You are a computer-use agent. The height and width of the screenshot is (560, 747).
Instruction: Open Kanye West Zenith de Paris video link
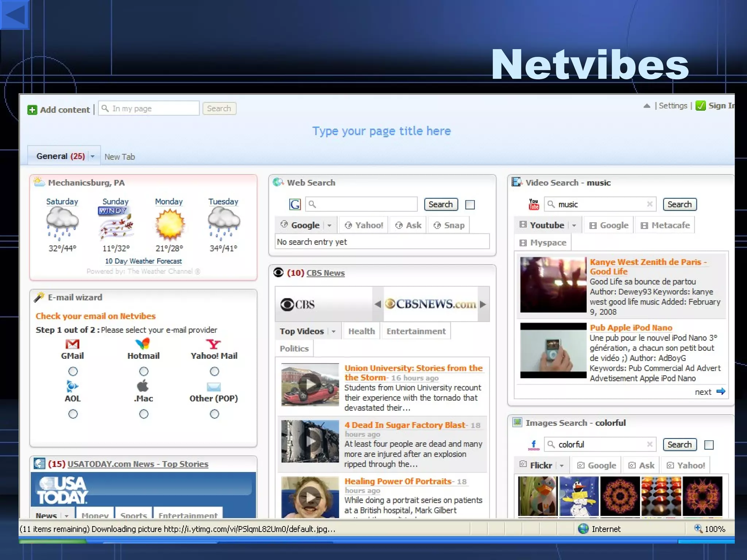click(648, 267)
